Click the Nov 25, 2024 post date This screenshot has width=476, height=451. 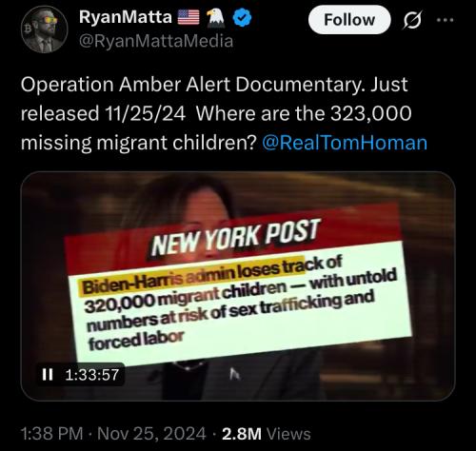[x=151, y=434]
